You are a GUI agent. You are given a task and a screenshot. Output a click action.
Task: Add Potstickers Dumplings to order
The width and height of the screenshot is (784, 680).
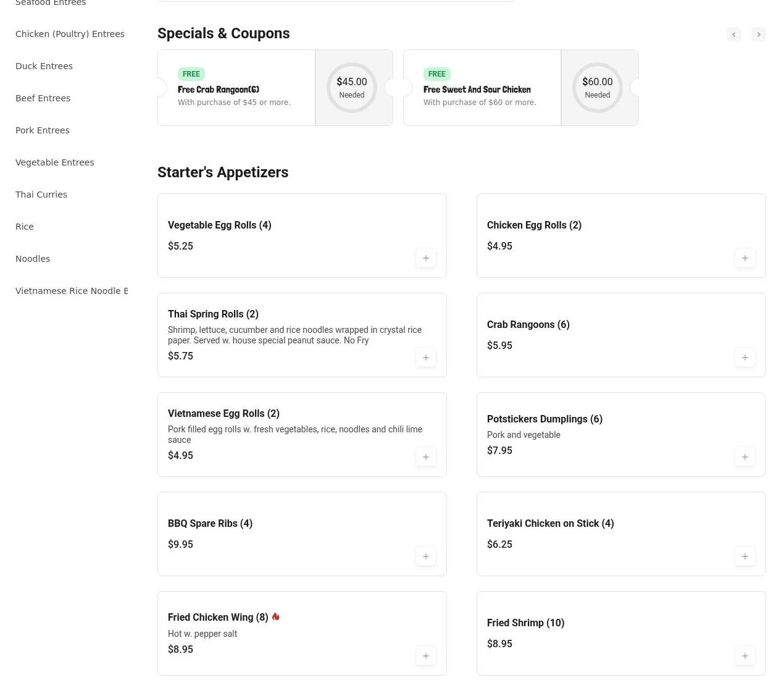tap(744, 457)
